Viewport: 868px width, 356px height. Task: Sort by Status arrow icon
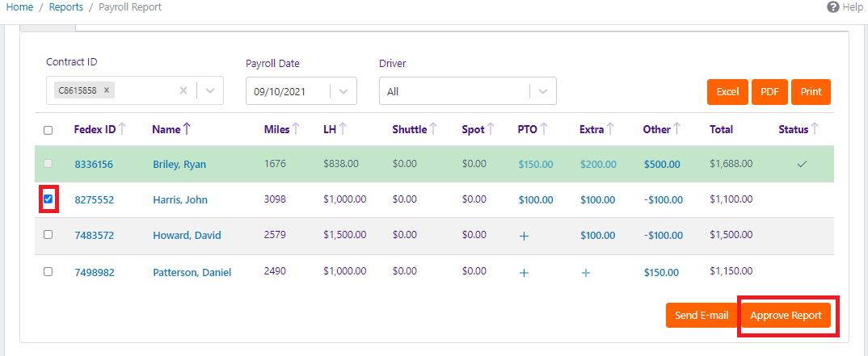tap(815, 129)
